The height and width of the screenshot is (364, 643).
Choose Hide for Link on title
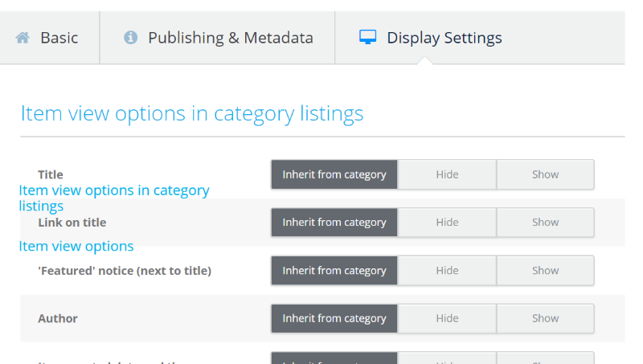447,222
